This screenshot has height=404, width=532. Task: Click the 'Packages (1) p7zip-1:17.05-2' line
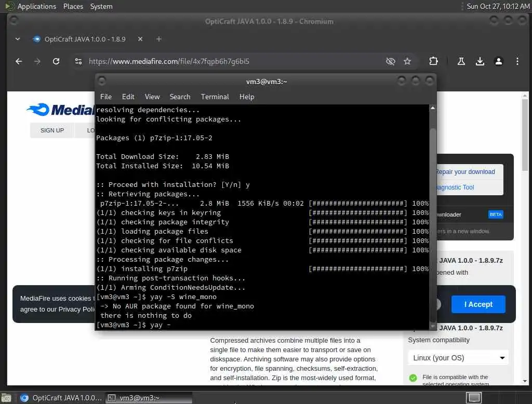click(x=154, y=138)
